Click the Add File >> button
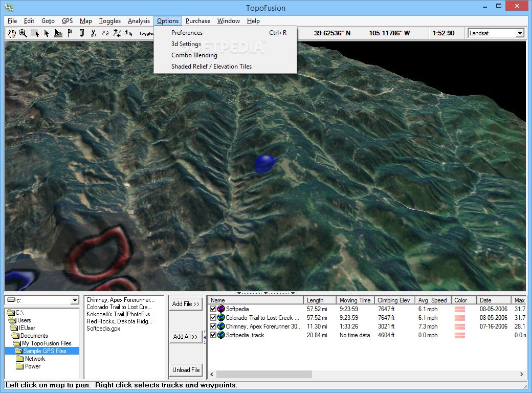The height and width of the screenshot is (393, 532). click(x=186, y=304)
